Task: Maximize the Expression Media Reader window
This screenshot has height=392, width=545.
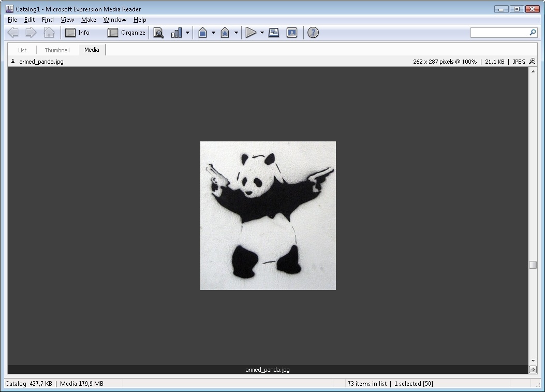Action: [517, 9]
